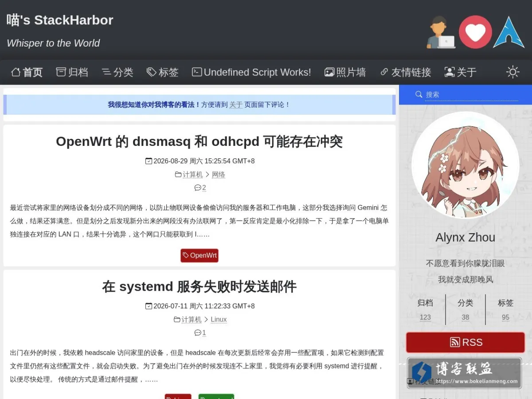
Task: Open the systemd 服务失败时发送邮件 article title
Action: (x=199, y=286)
